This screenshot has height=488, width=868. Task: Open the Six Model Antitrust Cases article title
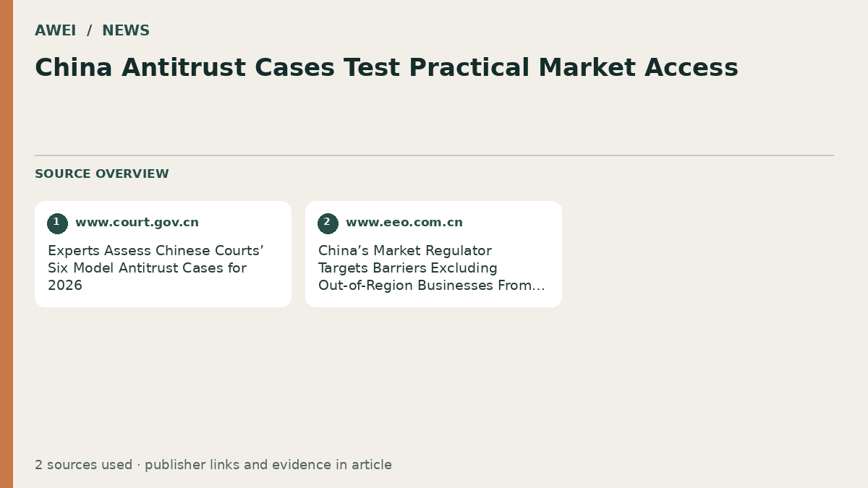coord(156,268)
